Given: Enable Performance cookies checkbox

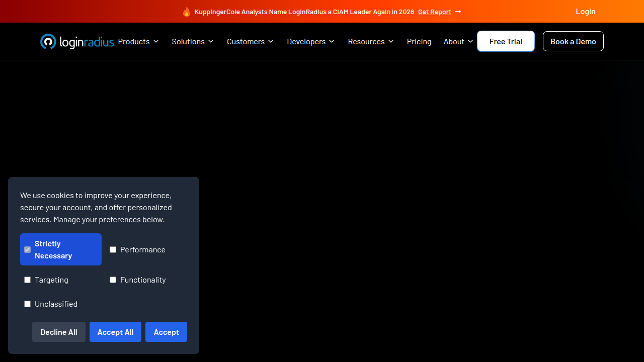Looking at the screenshot, I should point(113,250).
